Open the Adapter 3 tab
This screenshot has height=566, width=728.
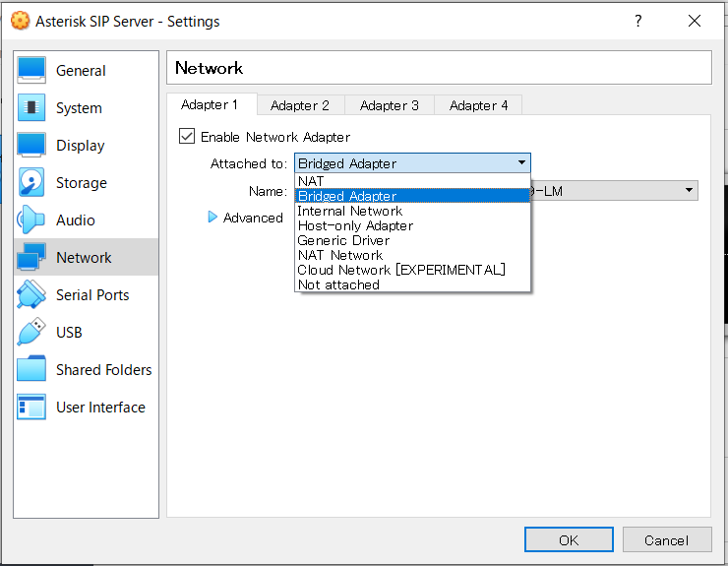(389, 105)
